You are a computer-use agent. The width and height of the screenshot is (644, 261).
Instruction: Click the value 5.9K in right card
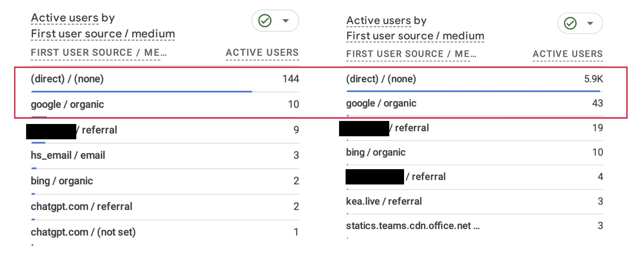click(594, 79)
